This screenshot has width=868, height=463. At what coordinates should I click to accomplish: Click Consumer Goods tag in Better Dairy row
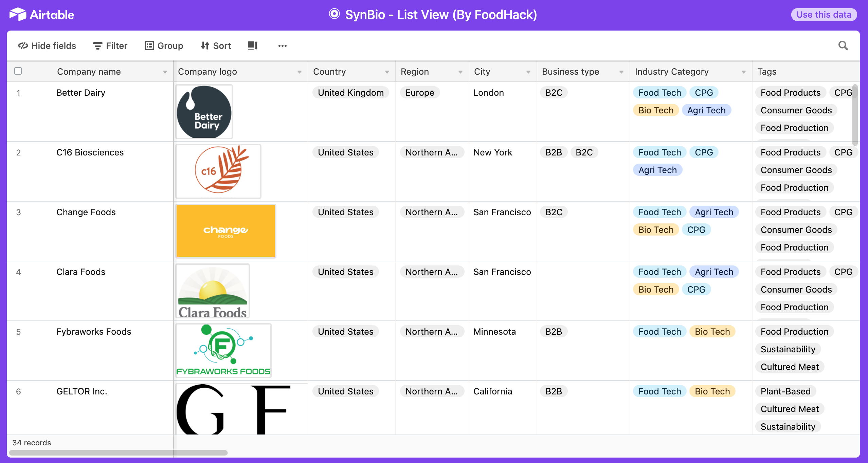tap(796, 110)
